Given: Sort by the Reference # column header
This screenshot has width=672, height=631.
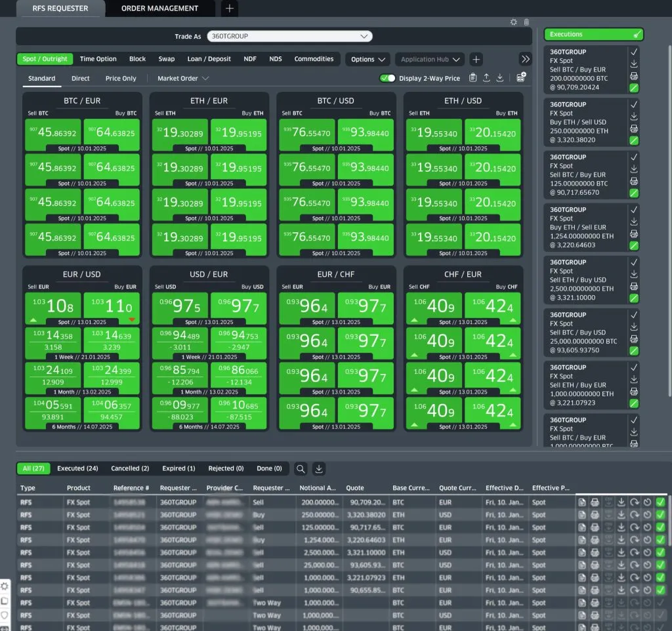Looking at the screenshot, I should click(x=131, y=488).
